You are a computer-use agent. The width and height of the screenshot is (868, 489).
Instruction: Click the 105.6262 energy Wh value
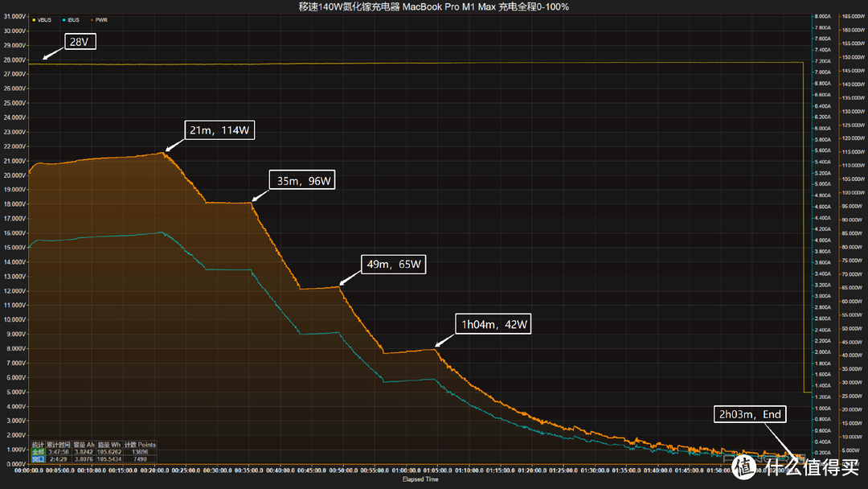tap(109, 452)
